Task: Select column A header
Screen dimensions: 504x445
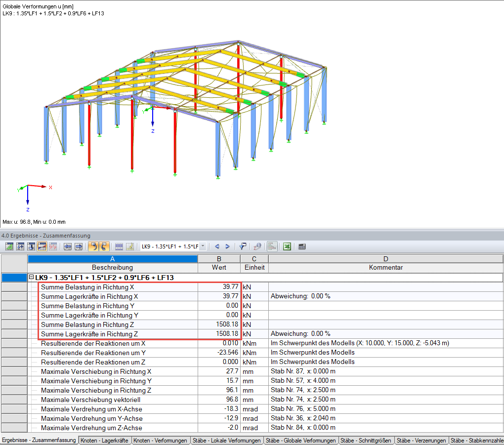Action: (113, 259)
